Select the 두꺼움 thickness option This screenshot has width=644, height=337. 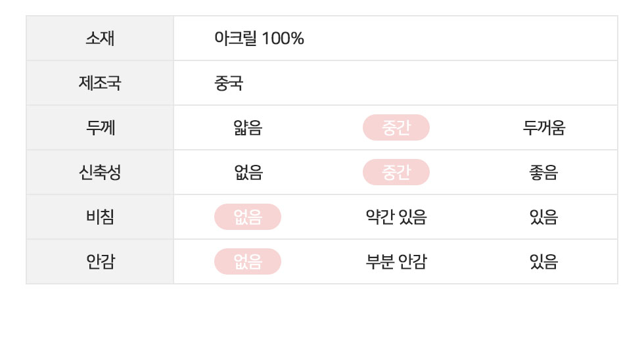point(544,127)
